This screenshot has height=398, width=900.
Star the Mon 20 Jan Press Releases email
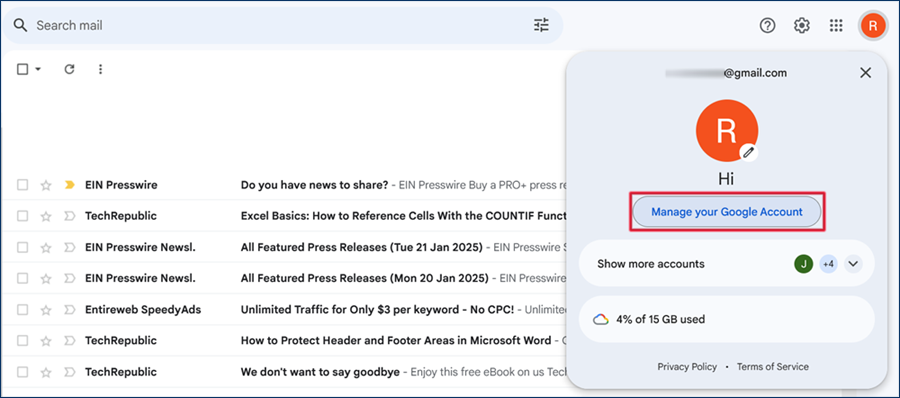(x=46, y=279)
